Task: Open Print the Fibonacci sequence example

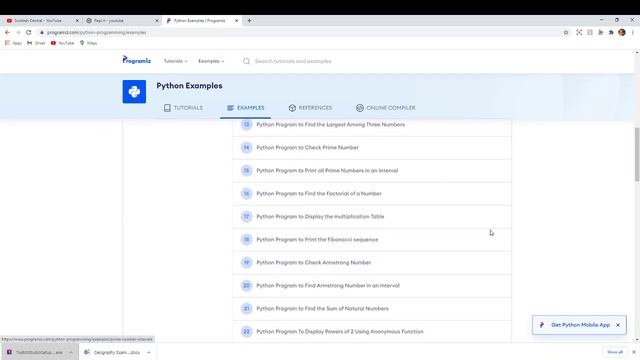Action: click(x=372, y=240)
